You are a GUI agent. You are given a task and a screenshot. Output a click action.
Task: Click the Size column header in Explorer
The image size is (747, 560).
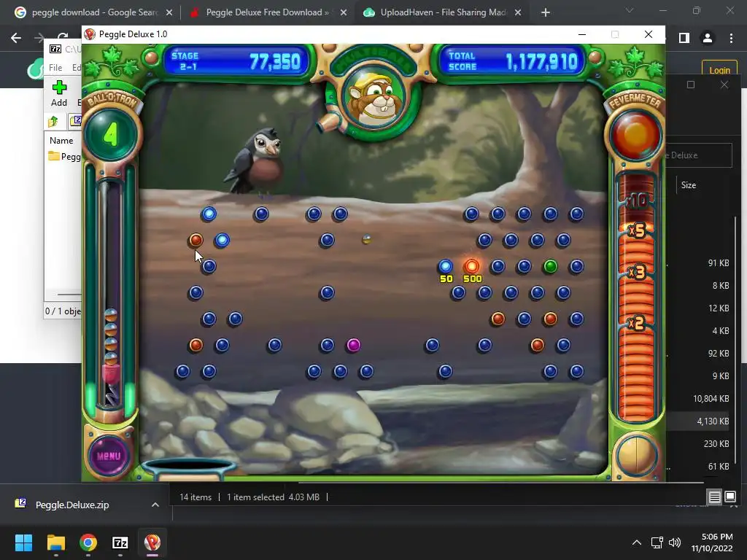coord(689,185)
